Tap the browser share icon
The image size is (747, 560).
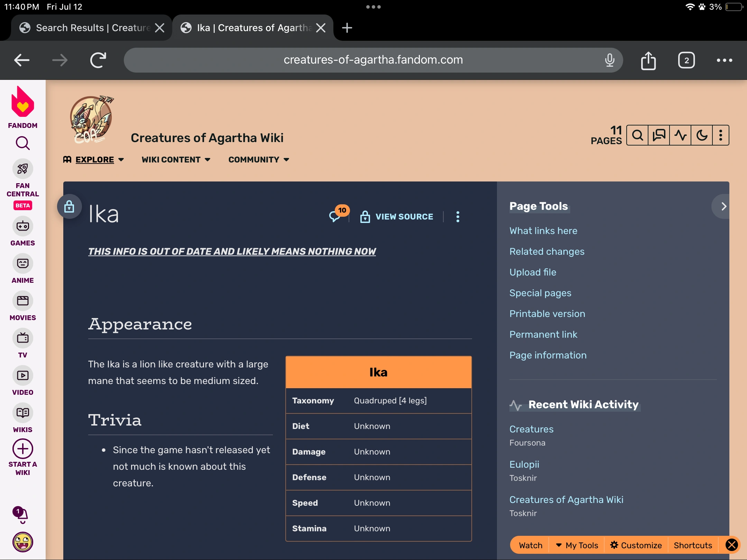[x=648, y=60]
